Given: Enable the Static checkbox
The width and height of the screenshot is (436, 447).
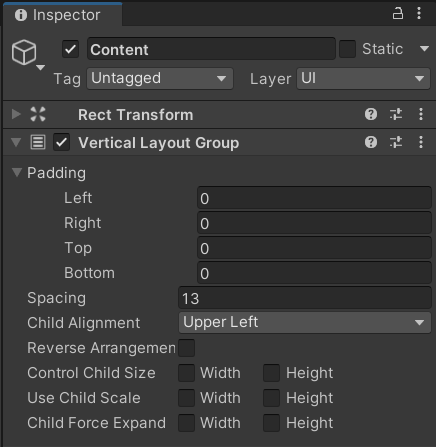Looking at the screenshot, I should tap(347, 49).
